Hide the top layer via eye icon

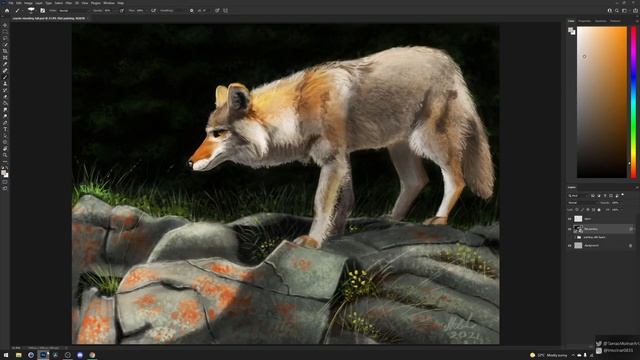click(570, 219)
